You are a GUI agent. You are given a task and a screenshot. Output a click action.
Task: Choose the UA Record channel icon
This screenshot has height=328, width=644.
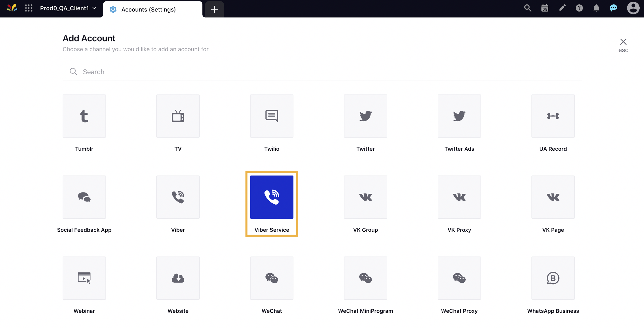[553, 116]
